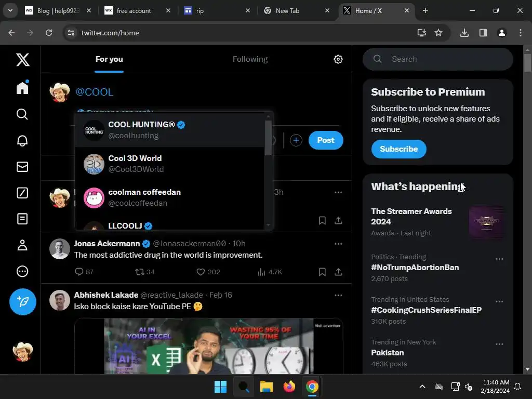The image size is (532, 399).
Task: Bookmark the post dated 3h
Action: [322, 220]
